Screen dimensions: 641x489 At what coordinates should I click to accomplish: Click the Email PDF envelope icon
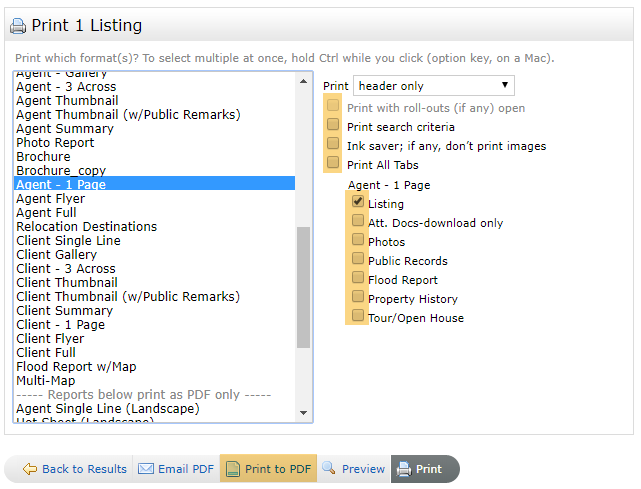[145, 469]
